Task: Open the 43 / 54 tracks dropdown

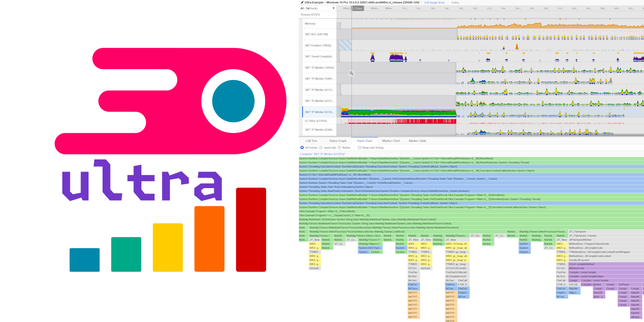Action: click(317, 8)
